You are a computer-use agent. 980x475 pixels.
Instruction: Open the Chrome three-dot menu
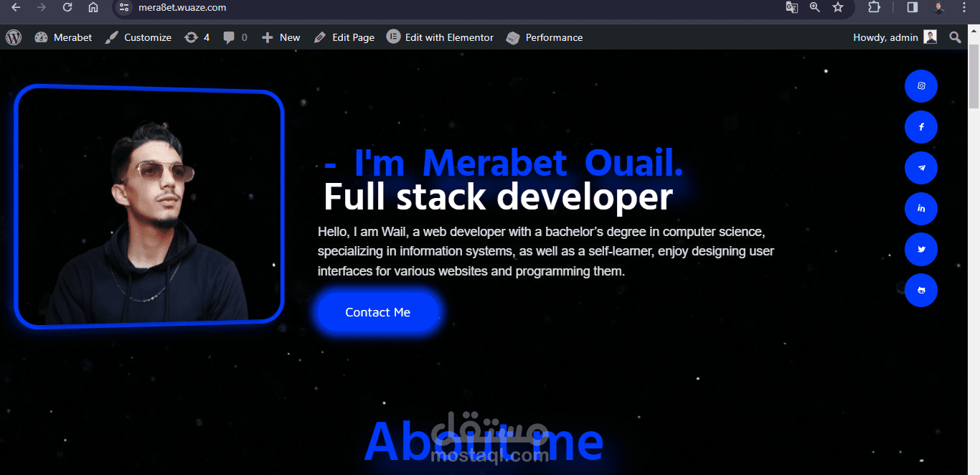[964, 7]
